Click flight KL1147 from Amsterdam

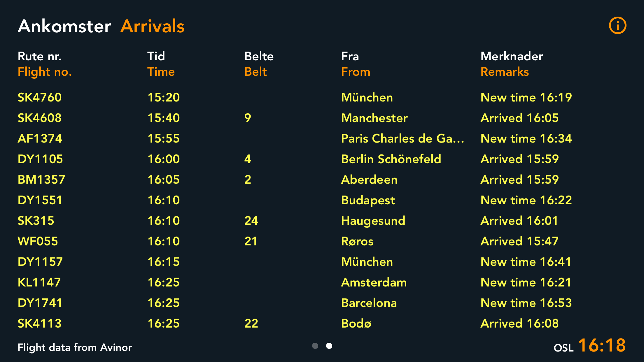[39, 282]
